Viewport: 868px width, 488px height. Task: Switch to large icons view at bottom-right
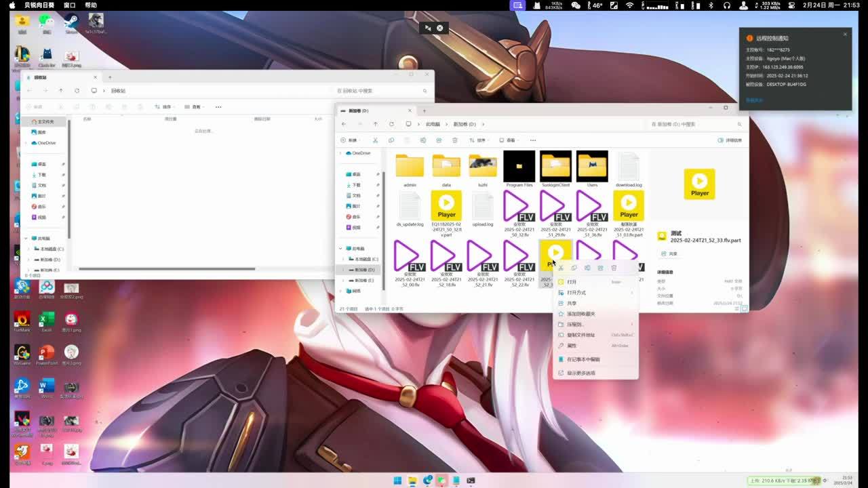(x=744, y=308)
